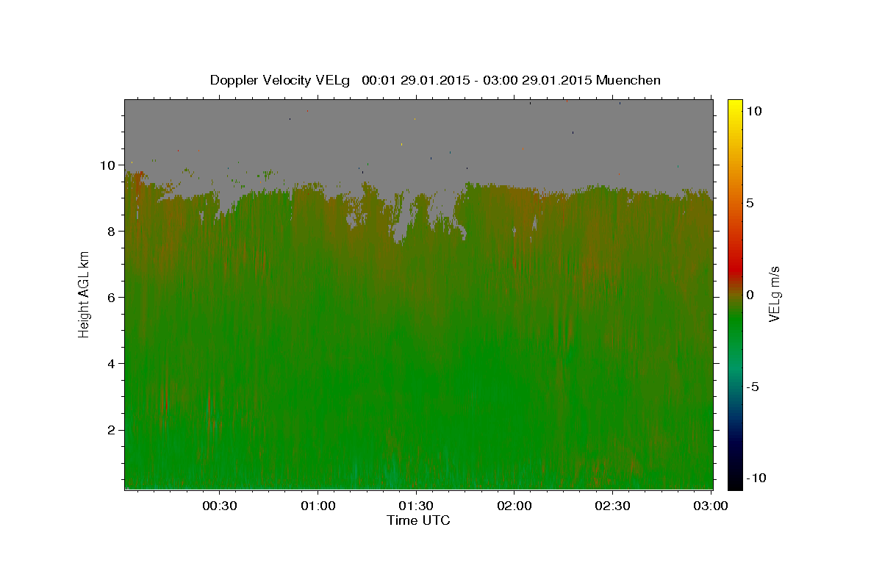Image resolution: width=882 pixels, height=588 pixels.
Task: Click the height tick label 2
Action: point(111,430)
